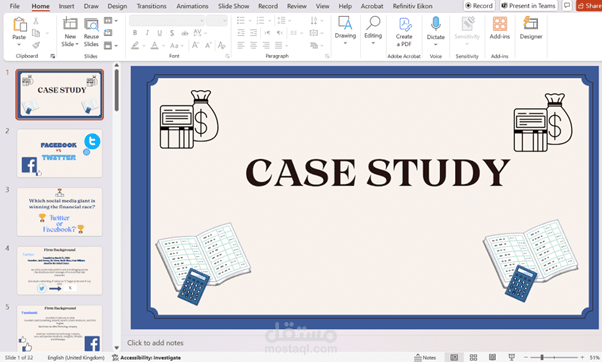Click the Record button at top right
602x362 pixels.
click(479, 6)
